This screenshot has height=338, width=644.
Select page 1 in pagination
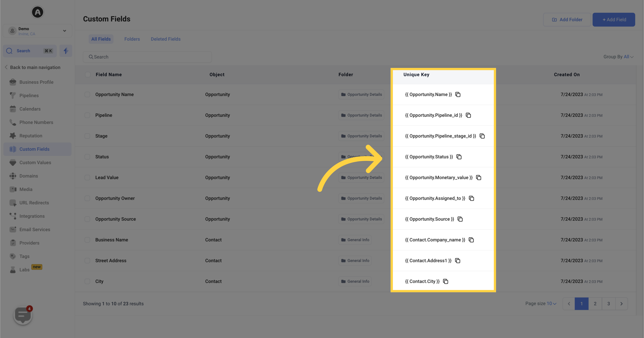point(582,304)
